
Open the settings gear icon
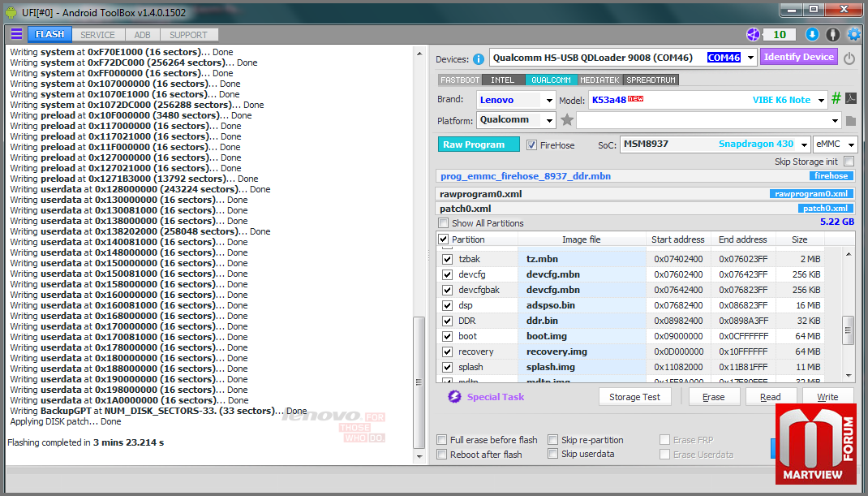[853, 34]
